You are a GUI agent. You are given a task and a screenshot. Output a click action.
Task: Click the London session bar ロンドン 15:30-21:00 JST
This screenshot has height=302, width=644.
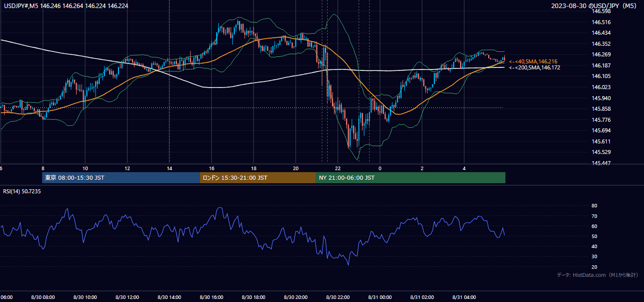tap(258, 178)
